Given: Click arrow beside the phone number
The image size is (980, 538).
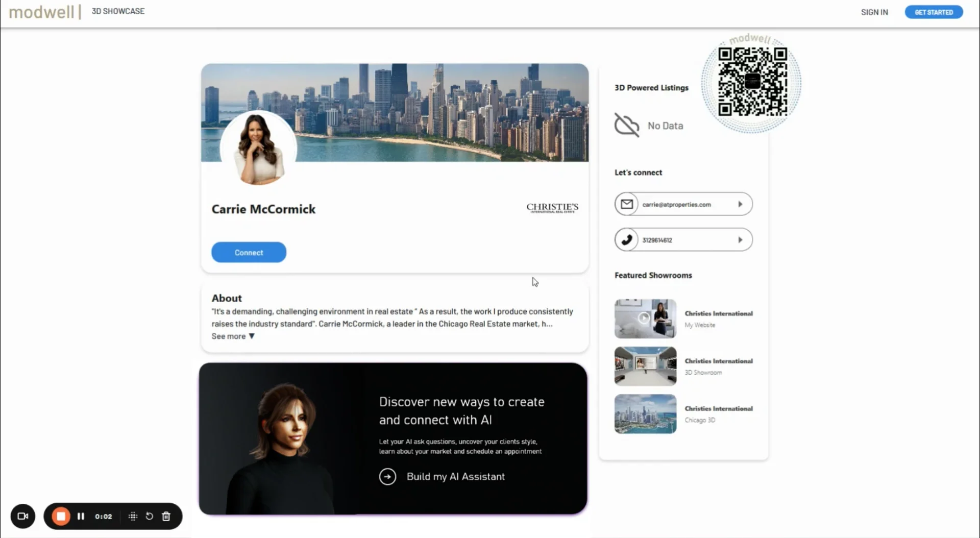Looking at the screenshot, I should click(740, 240).
